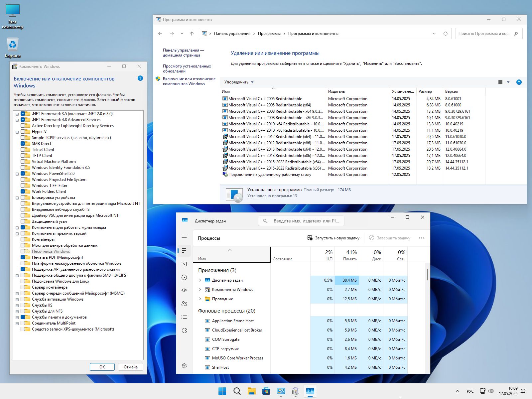Open the Task Manager hamburger navigation menu
This screenshot has height=399, width=532.
184,237
